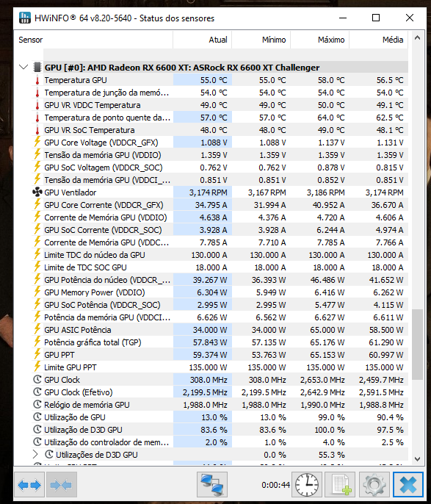Click the Média column header
Image resolution: width=431 pixels, height=504 pixels.
pyautogui.click(x=379, y=40)
